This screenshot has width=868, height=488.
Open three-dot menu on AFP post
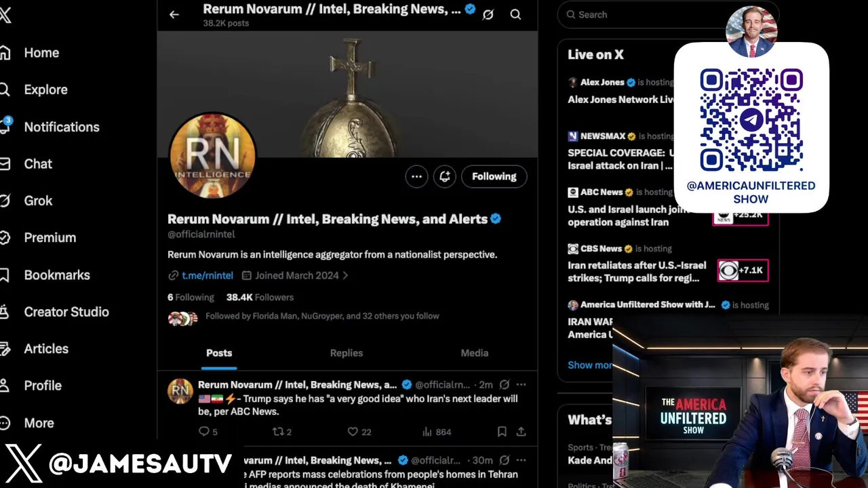tap(521, 460)
